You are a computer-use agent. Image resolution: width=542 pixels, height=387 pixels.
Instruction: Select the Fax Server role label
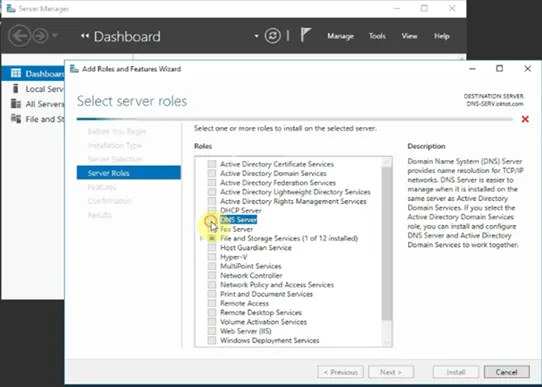(x=236, y=229)
